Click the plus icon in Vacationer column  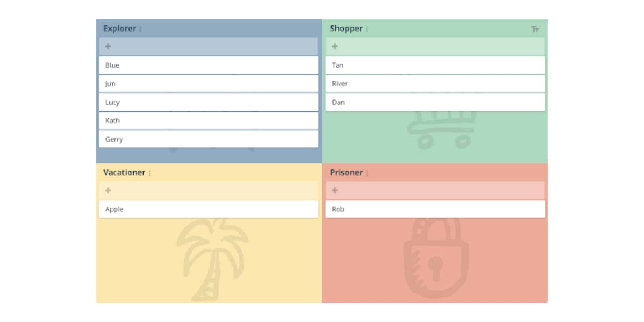pos(108,190)
